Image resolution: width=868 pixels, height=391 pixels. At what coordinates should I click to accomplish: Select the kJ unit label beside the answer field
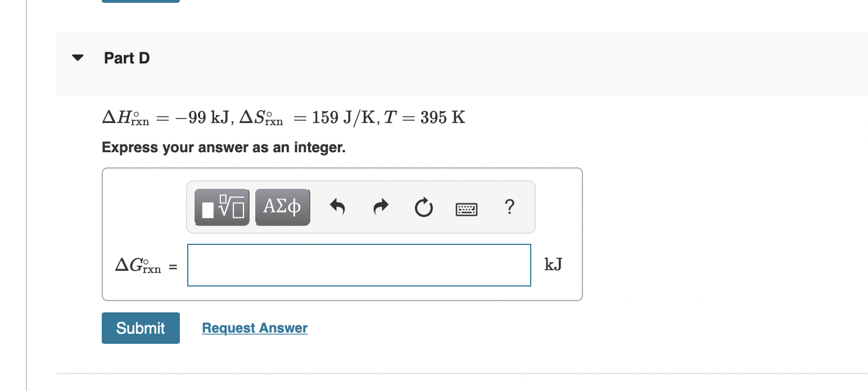[x=553, y=264]
